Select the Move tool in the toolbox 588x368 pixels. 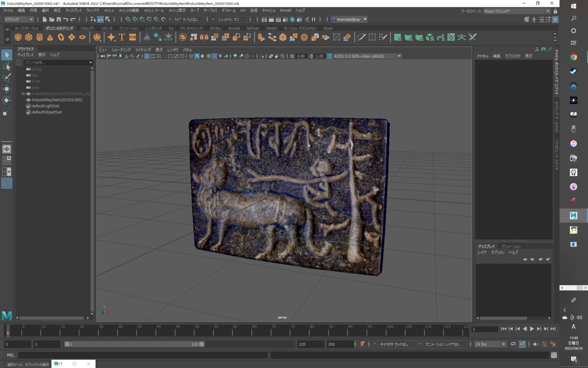pos(7,89)
